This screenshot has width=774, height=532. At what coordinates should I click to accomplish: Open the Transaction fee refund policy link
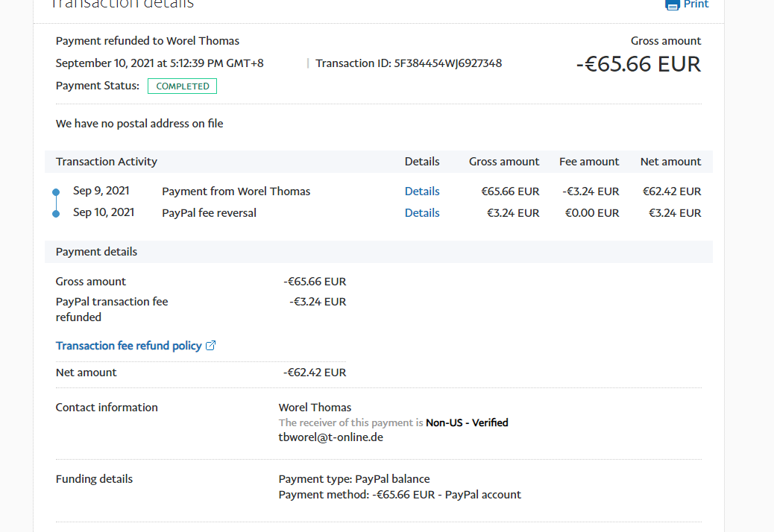pyautogui.click(x=128, y=346)
